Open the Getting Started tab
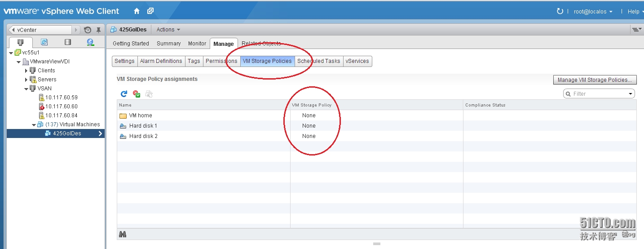644x249 pixels. [131, 44]
